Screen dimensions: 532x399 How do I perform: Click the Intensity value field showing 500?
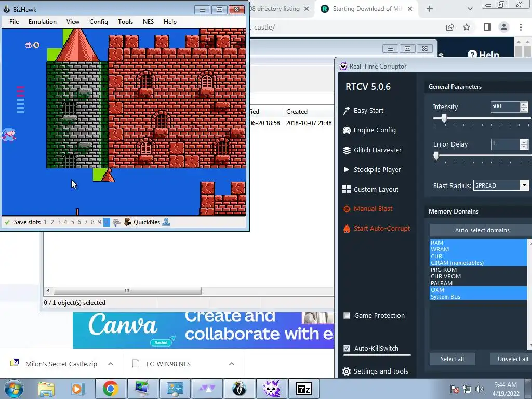click(x=505, y=107)
